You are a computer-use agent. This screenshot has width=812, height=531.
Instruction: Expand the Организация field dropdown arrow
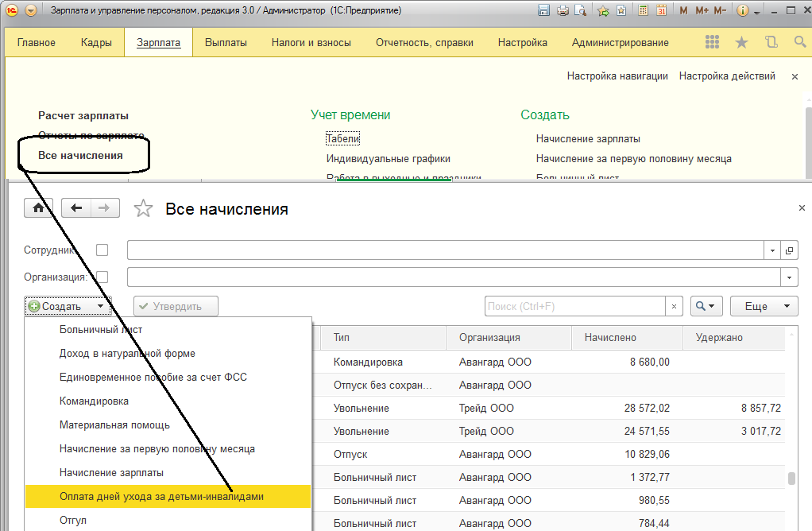click(x=789, y=277)
